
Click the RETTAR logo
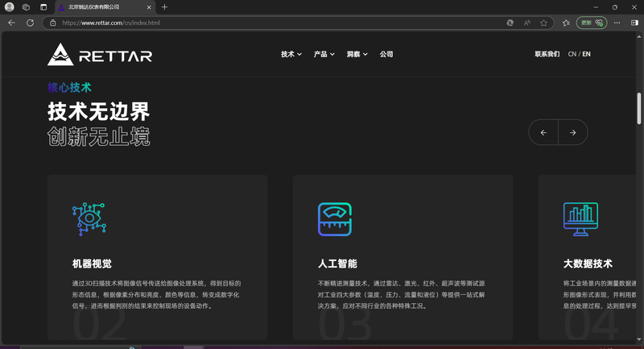click(100, 54)
